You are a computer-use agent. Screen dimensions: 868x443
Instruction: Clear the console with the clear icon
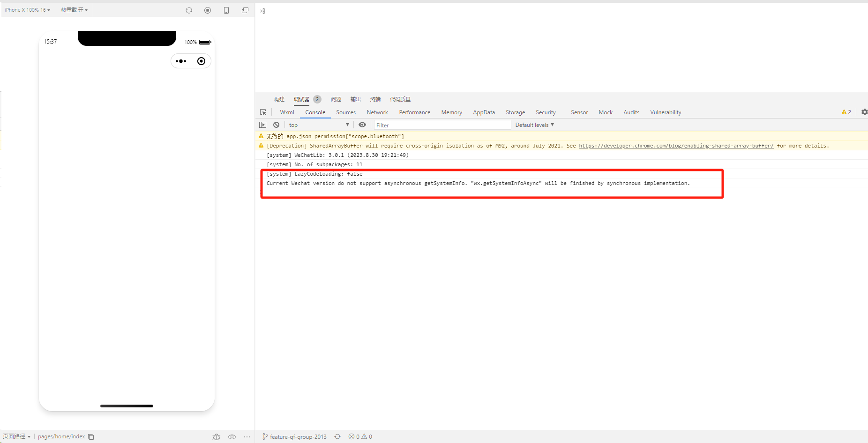(277, 125)
